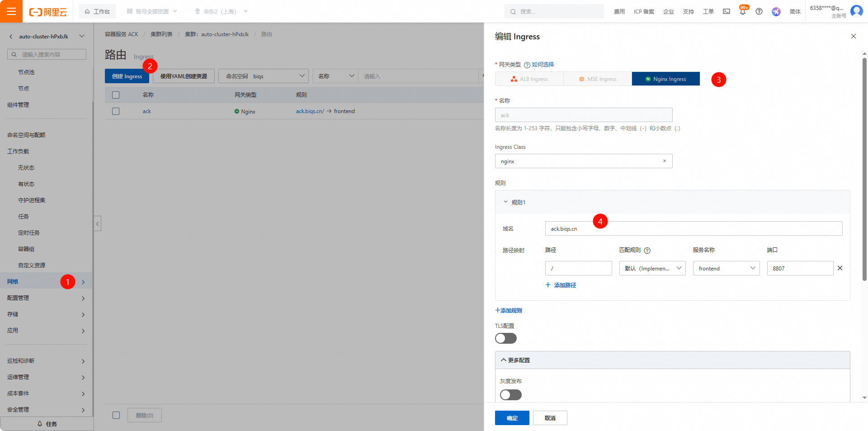
Task: Click the help question mark icon in header
Action: (x=759, y=11)
